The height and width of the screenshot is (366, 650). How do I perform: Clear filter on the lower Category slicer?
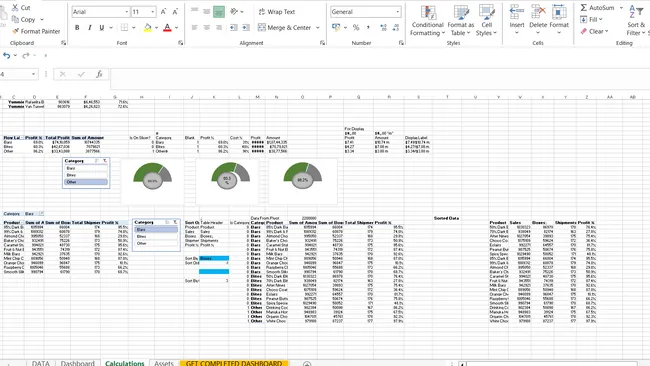coord(175,223)
